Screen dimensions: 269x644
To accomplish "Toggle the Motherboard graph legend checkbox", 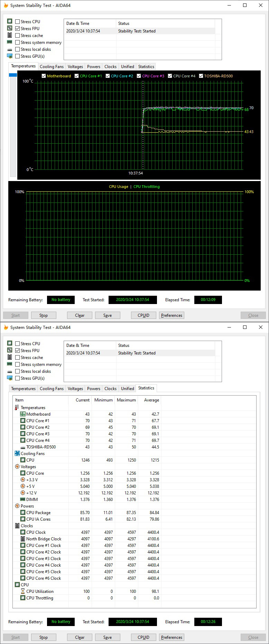I will click(44, 76).
